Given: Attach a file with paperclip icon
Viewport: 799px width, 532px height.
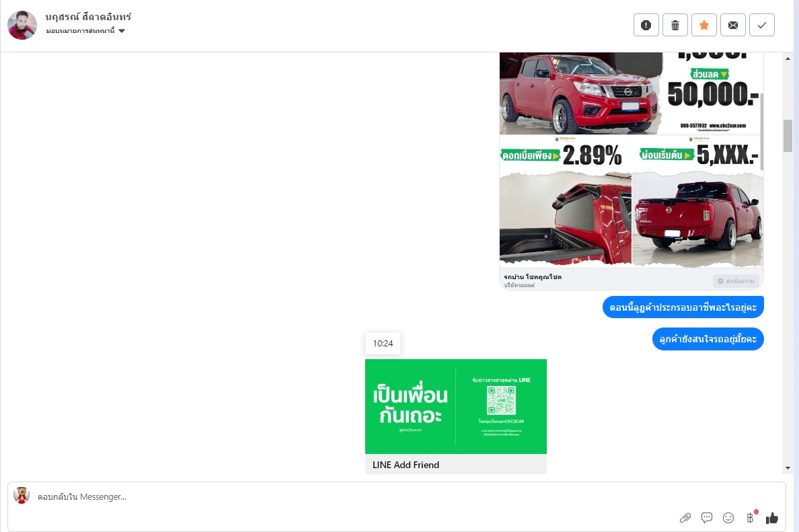Looking at the screenshot, I should [x=685, y=518].
